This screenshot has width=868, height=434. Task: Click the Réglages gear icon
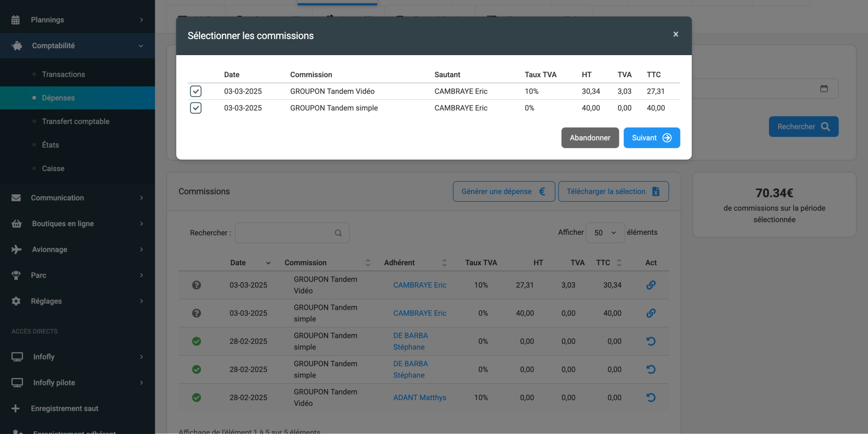click(16, 301)
